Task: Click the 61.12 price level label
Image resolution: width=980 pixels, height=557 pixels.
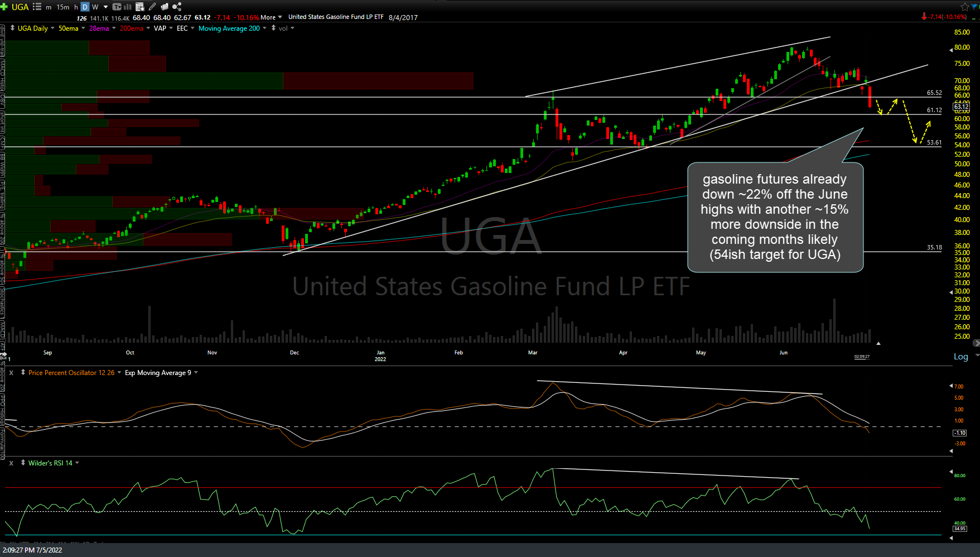Action: click(x=934, y=111)
